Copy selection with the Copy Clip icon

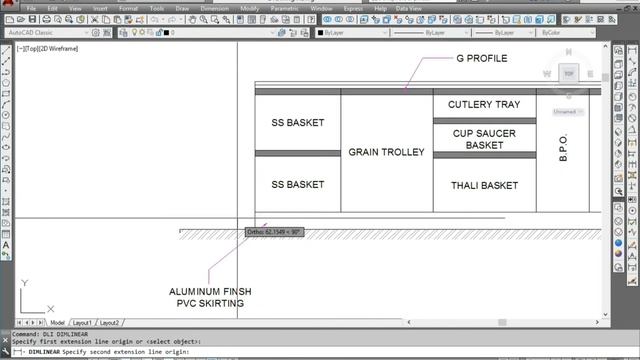pos(106,20)
